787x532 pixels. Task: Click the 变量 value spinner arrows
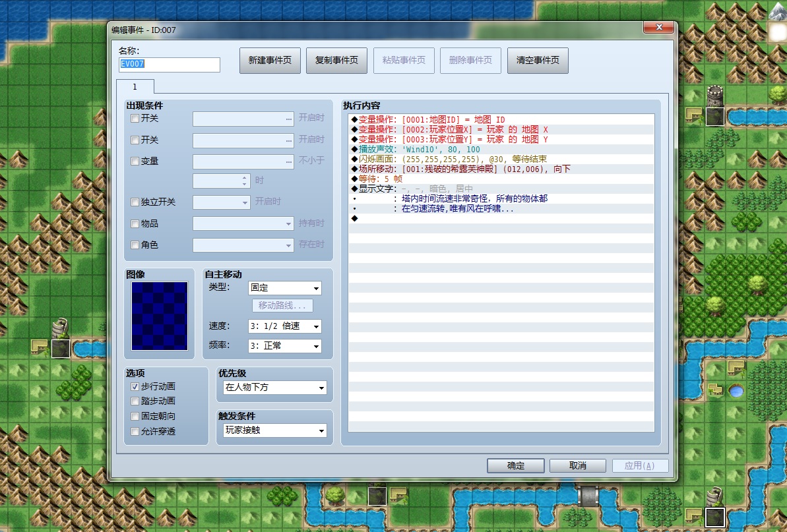(245, 181)
